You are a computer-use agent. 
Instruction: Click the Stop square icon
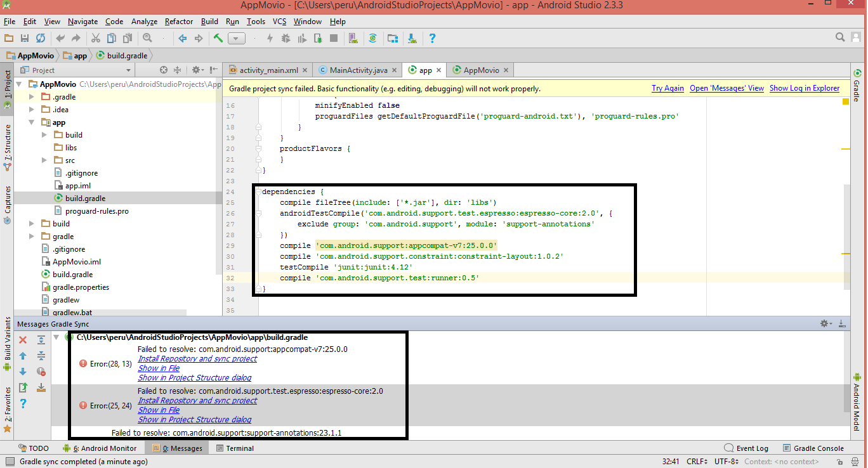(334, 39)
